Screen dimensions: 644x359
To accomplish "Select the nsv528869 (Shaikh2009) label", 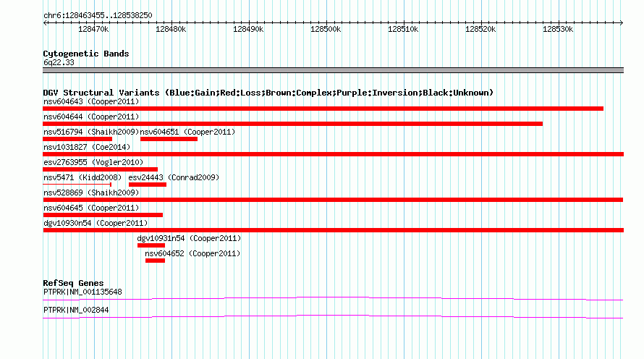I will tap(91, 193).
